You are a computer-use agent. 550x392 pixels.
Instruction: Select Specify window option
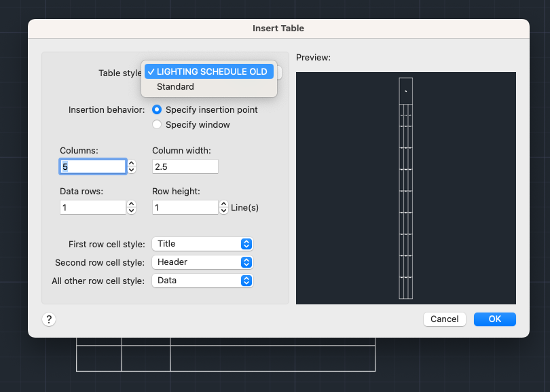point(156,124)
